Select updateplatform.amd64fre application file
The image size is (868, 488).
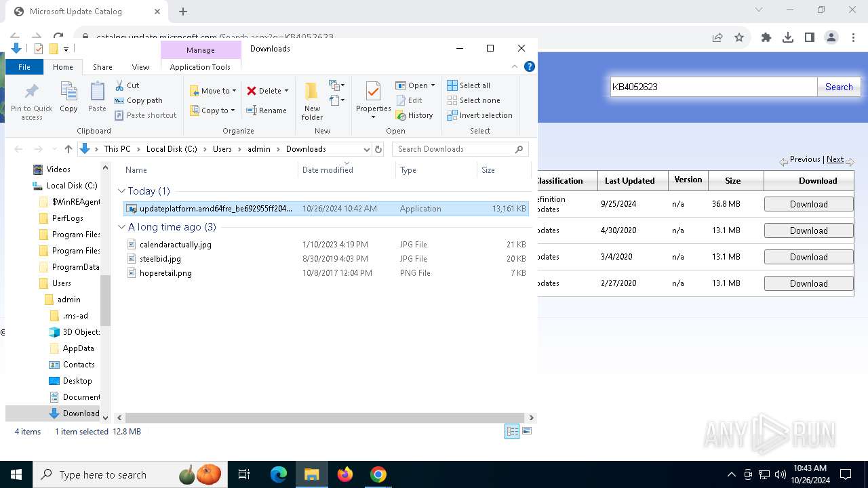pos(326,209)
